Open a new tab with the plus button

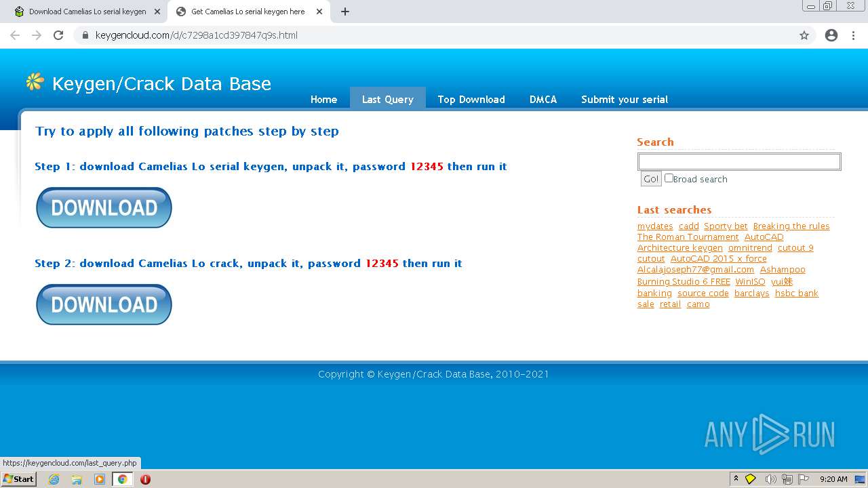click(x=345, y=12)
